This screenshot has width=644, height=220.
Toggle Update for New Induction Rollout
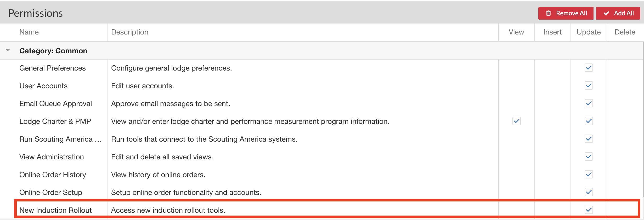point(589,210)
